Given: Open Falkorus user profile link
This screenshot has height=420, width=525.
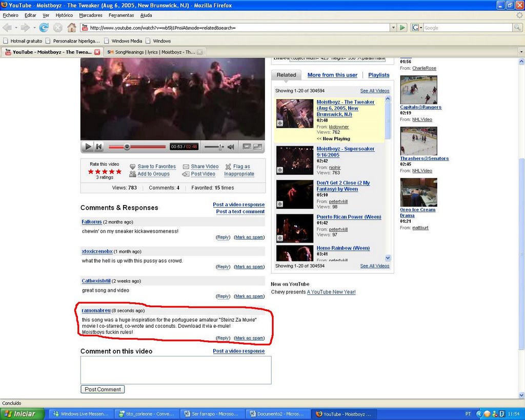Looking at the screenshot, I should click(91, 222).
